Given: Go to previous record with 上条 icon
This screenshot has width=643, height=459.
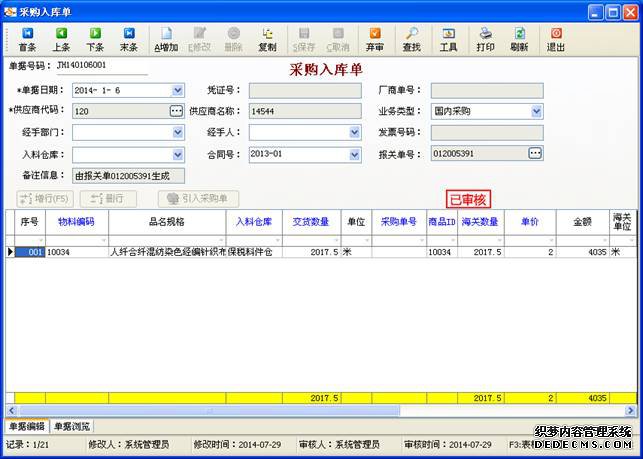Looking at the screenshot, I should click(61, 39).
